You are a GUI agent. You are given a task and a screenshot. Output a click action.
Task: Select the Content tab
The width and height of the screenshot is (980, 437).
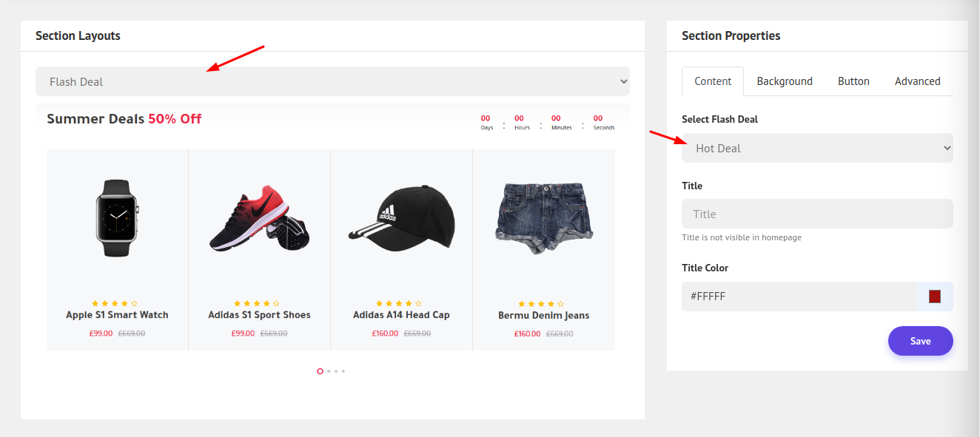[x=713, y=81]
